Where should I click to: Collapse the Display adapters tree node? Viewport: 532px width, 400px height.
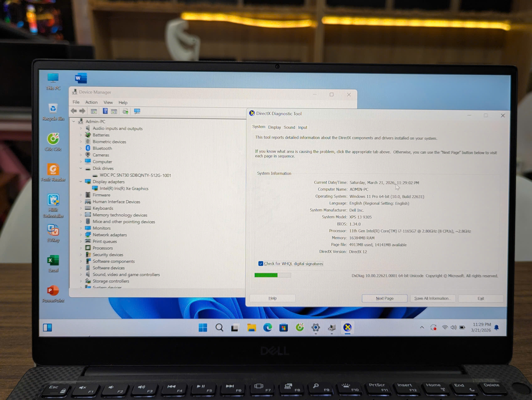click(81, 182)
